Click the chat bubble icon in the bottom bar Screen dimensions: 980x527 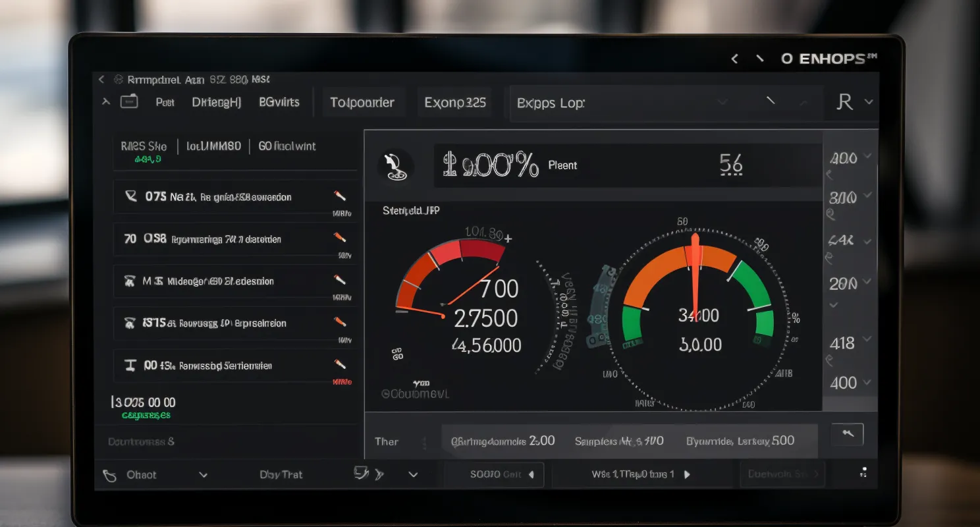coord(360,473)
